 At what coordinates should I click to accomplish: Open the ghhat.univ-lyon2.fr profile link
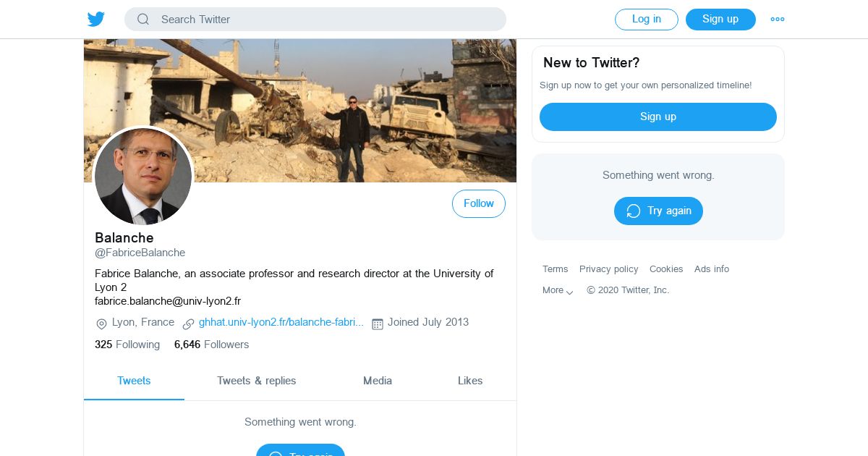tap(281, 322)
